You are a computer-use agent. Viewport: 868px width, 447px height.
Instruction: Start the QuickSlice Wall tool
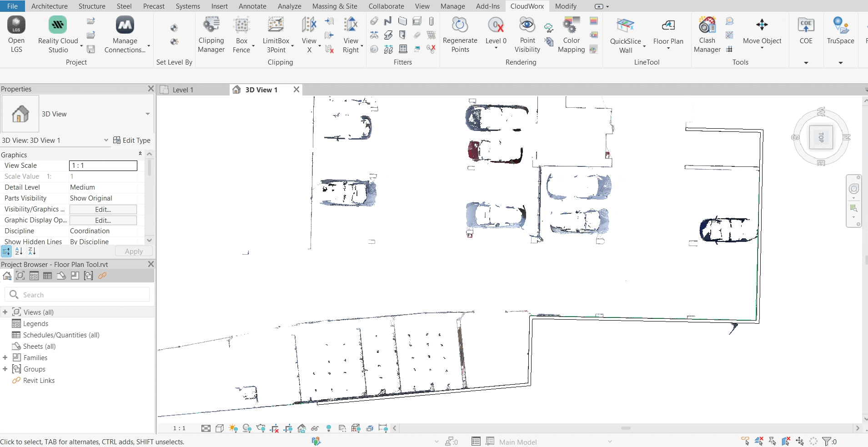625,25
